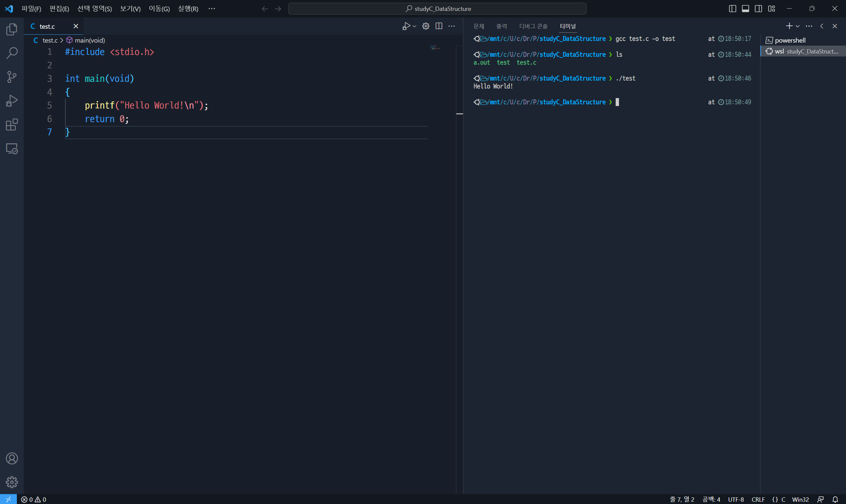
Task: Click CRLF line ending in status bar
Action: point(758,499)
